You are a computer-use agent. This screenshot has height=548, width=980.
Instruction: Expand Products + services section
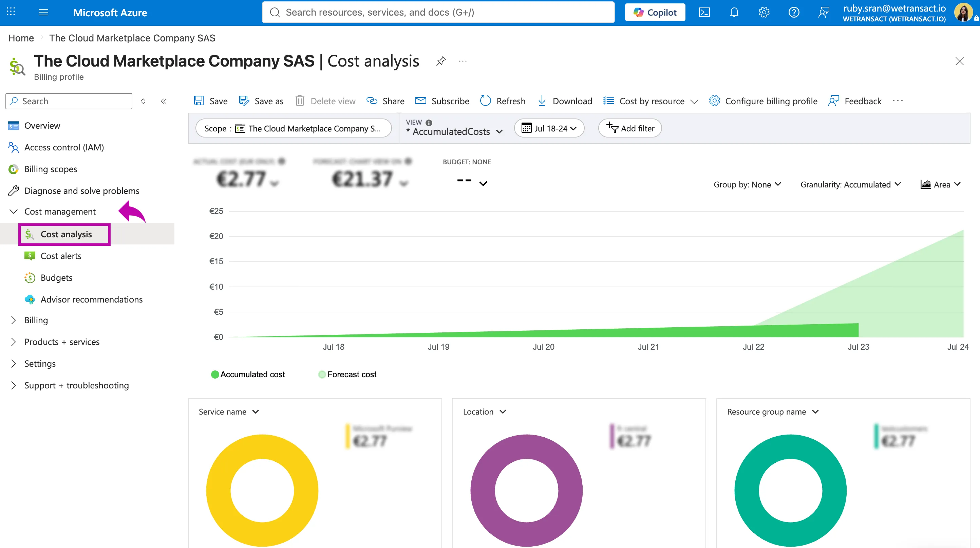point(14,342)
